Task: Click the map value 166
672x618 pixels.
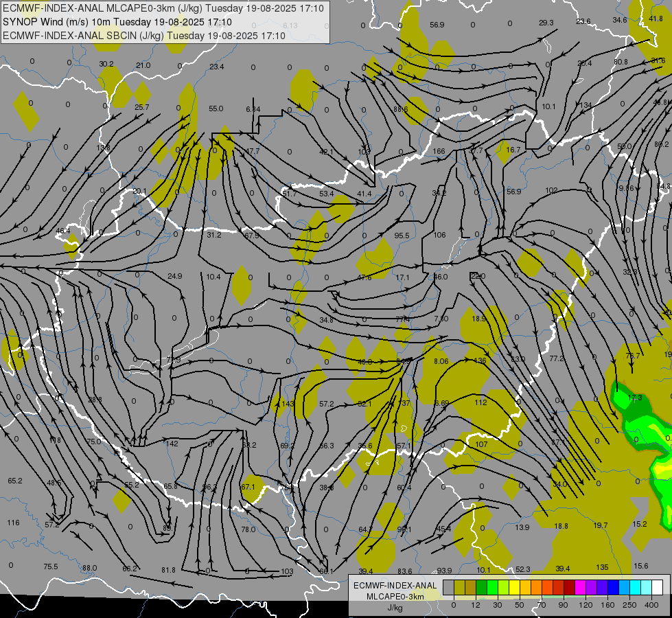Action: [x=439, y=151]
